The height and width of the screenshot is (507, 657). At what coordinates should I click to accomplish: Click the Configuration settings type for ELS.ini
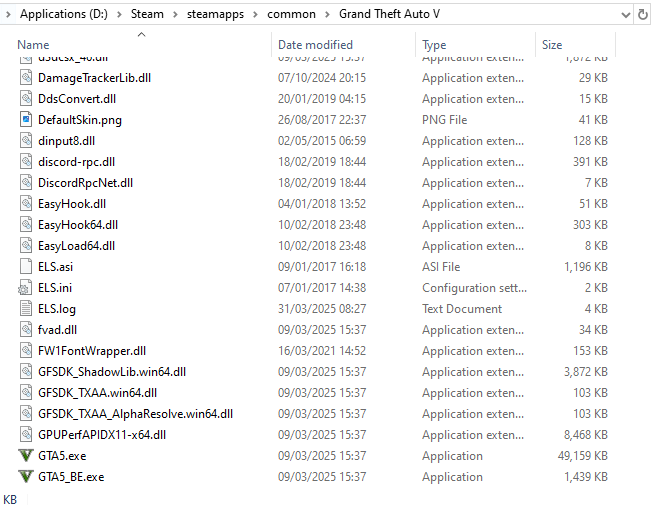tap(474, 288)
